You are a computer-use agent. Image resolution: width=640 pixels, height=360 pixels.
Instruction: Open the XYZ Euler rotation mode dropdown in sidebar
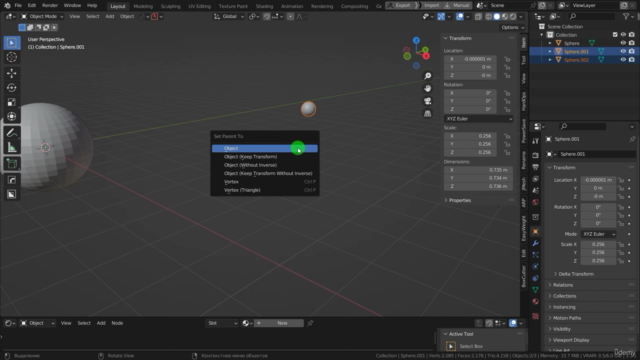click(x=478, y=118)
